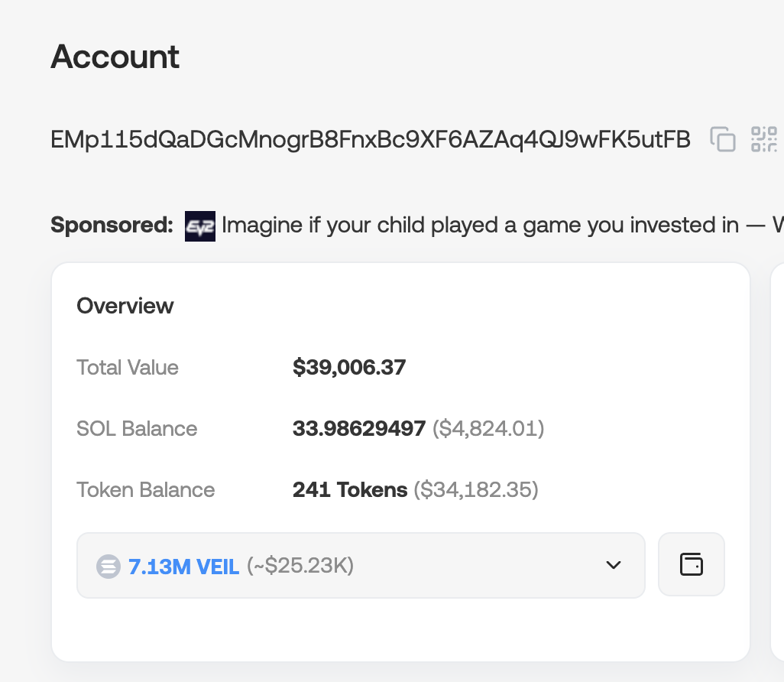The image size is (784, 682).
Task: Click the SOL Balance label
Action: click(x=137, y=429)
